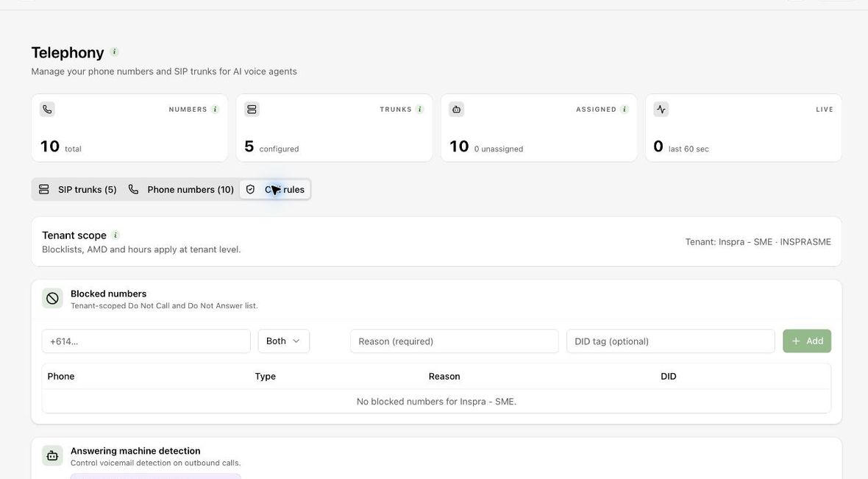Expand the Both block type dropdown
The width and height of the screenshot is (868, 479).
(x=283, y=341)
